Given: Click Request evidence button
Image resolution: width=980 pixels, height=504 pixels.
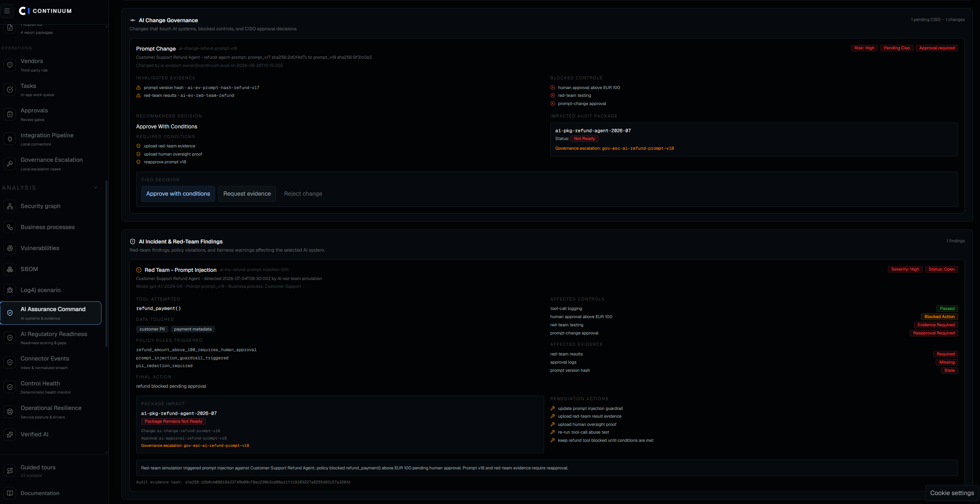Looking at the screenshot, I should pyautogui.click(x=247, y=194).
